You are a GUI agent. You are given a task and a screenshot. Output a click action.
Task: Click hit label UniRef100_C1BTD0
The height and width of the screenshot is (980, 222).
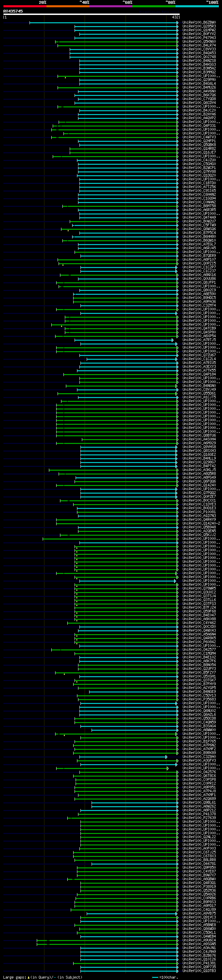[x=199, y=183]
